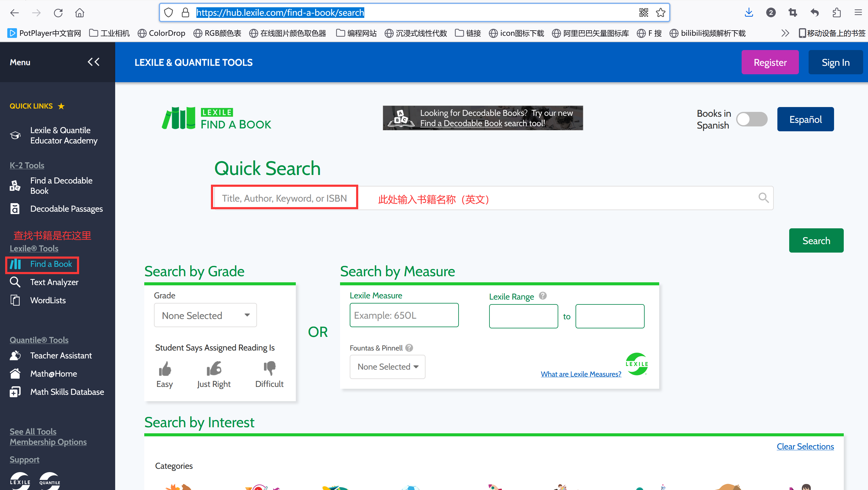Screen dimensions: 868x490
Task: Click the round Lexile logo in measure panel
Action: (x=636, y=364)
